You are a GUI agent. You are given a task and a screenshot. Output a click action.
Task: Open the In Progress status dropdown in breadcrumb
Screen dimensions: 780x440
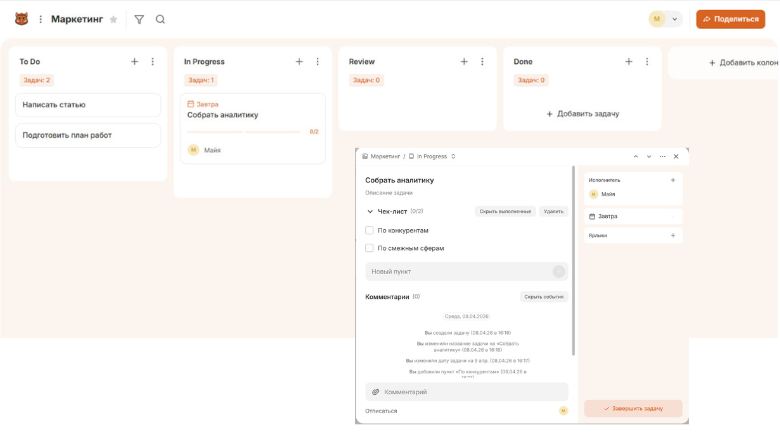[453, 157]
